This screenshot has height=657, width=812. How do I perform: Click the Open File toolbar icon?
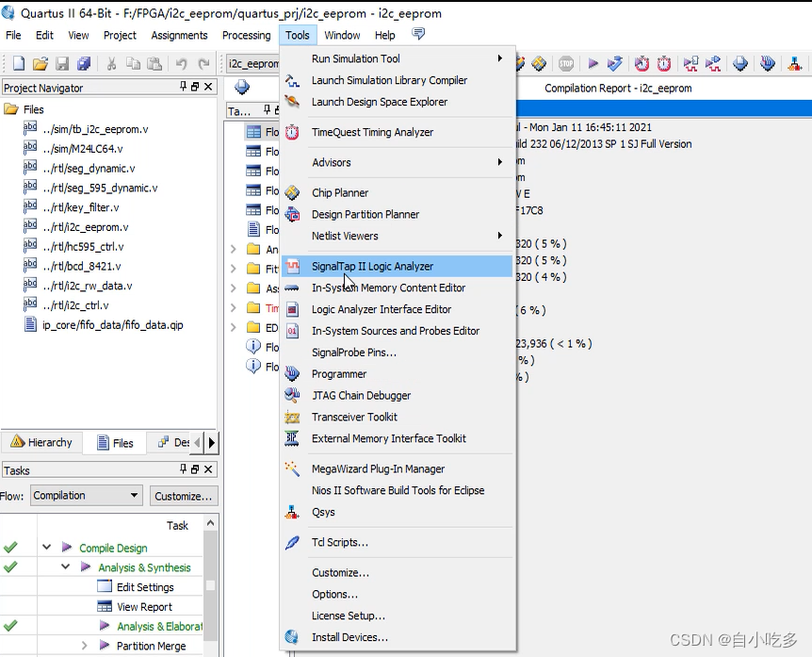(40, 64)
